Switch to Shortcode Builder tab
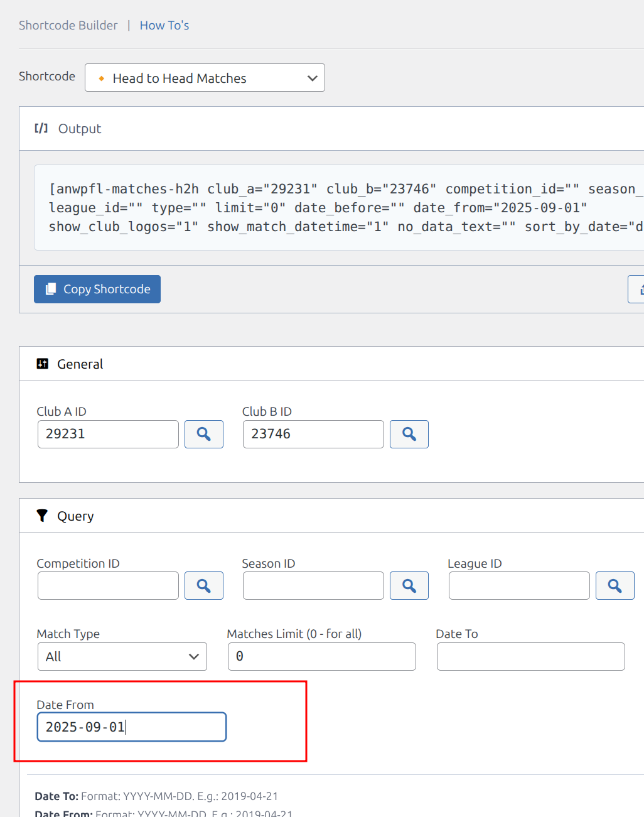The image size is (644, 817). point(68,26)
